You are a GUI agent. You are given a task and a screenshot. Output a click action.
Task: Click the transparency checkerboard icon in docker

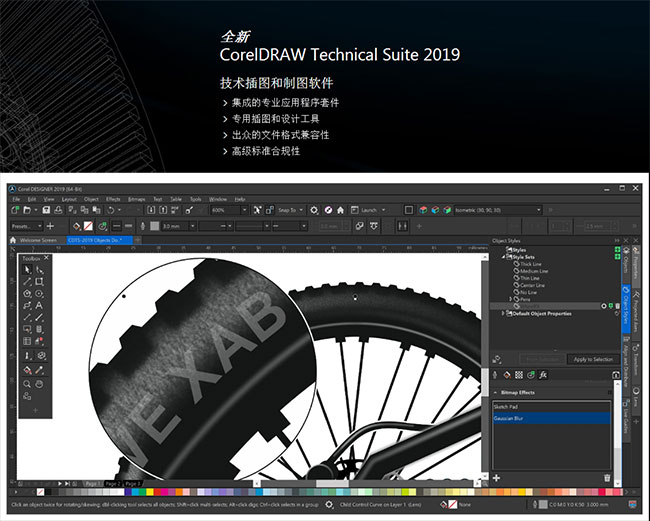(x=519, y=375)
